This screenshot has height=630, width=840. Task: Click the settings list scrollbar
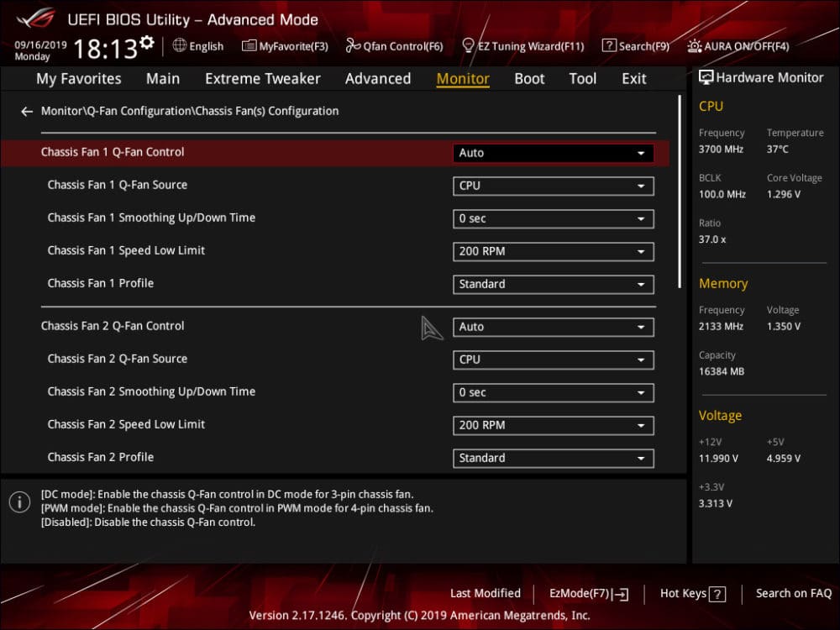coord(680,192)
